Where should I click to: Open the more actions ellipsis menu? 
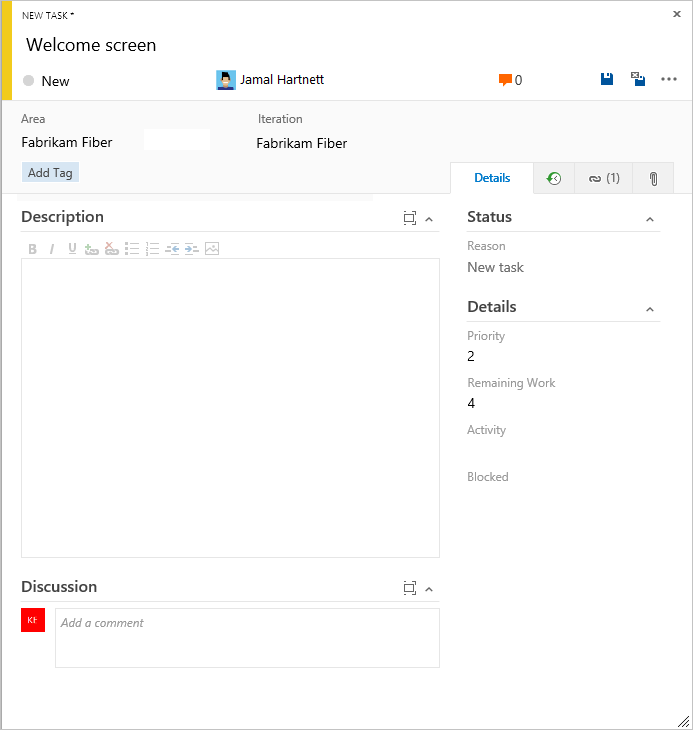point(669,79)
